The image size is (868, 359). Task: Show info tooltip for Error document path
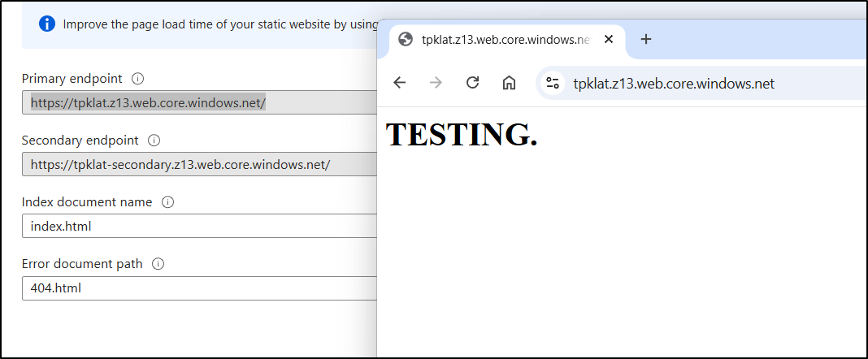click(x=158, y=264)
